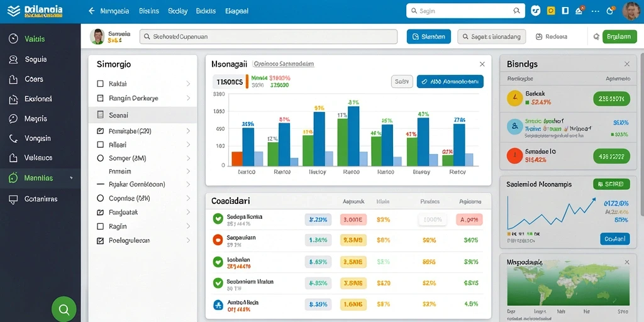Open the Cotanirras monitor icon in sidebar
Screen dimensions: 644x322
pyautogui.click(x=14, y=199)
